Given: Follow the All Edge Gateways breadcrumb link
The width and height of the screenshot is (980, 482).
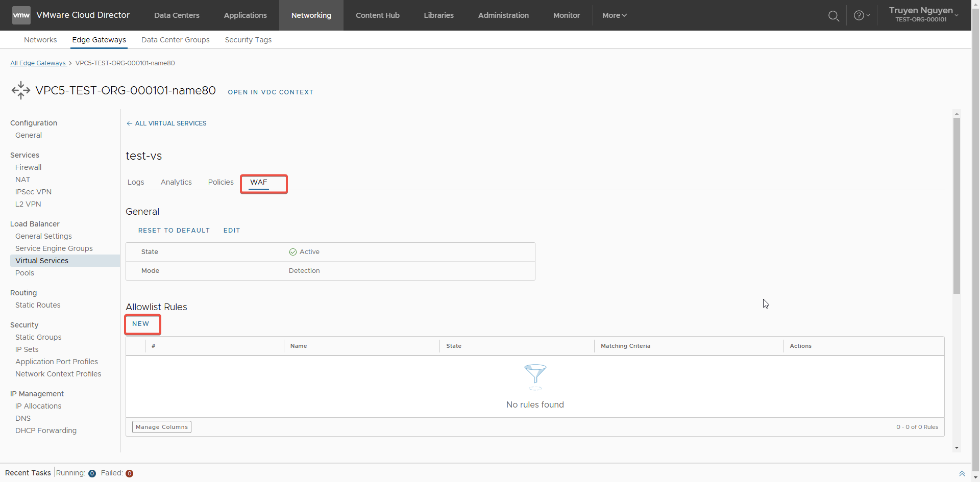Looking at the screenshot, I should point(38,63).
